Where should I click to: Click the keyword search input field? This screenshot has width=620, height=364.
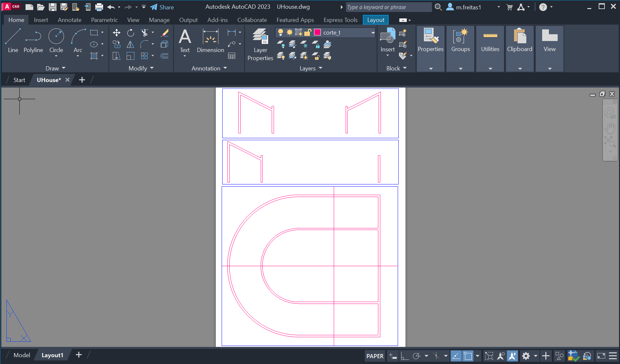click(x=388, y=7)
